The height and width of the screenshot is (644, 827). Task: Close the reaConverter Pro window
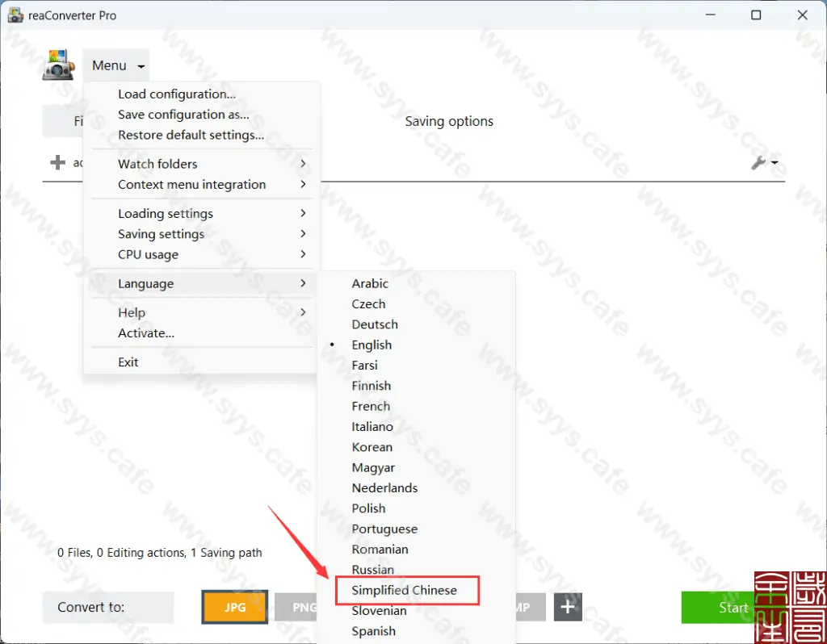click(802, 15)
